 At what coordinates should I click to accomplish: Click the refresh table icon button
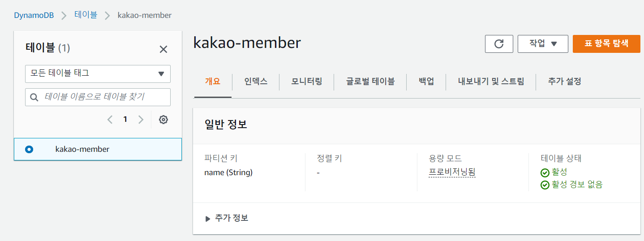coord(499,44)
